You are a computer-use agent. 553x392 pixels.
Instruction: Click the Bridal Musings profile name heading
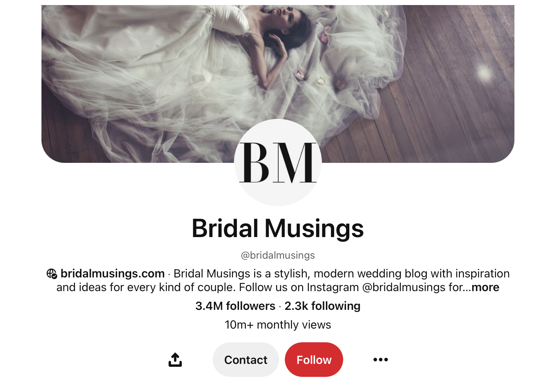pyautogui.click(x=278, y=228)
